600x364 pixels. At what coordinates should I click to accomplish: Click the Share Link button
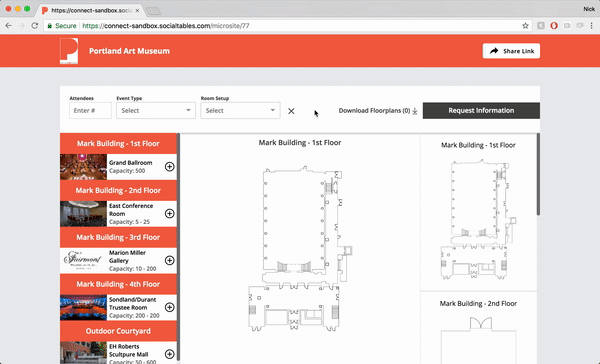pos(511,51)
